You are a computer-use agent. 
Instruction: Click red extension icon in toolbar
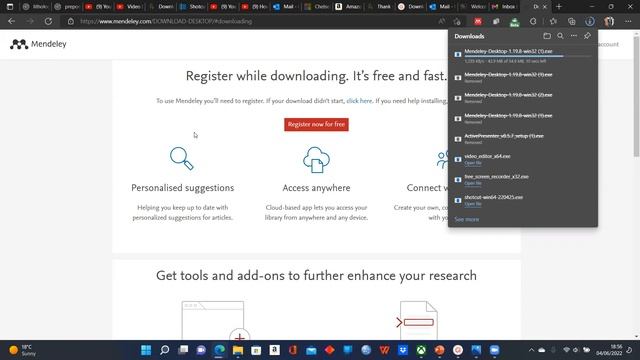click(478, 21)
